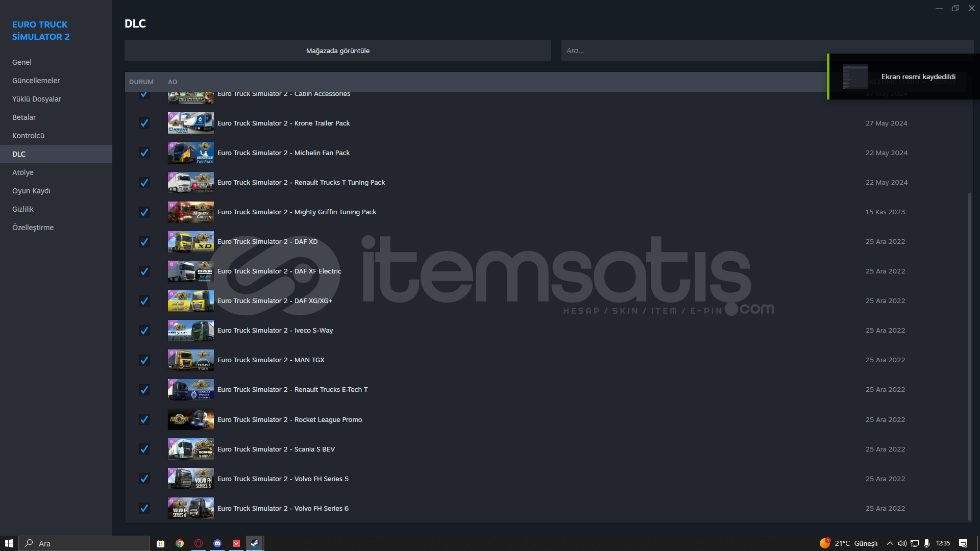980x551 pixels.
Task: Disable the Rocket League Promo DLC
Action: click(144, 419)
